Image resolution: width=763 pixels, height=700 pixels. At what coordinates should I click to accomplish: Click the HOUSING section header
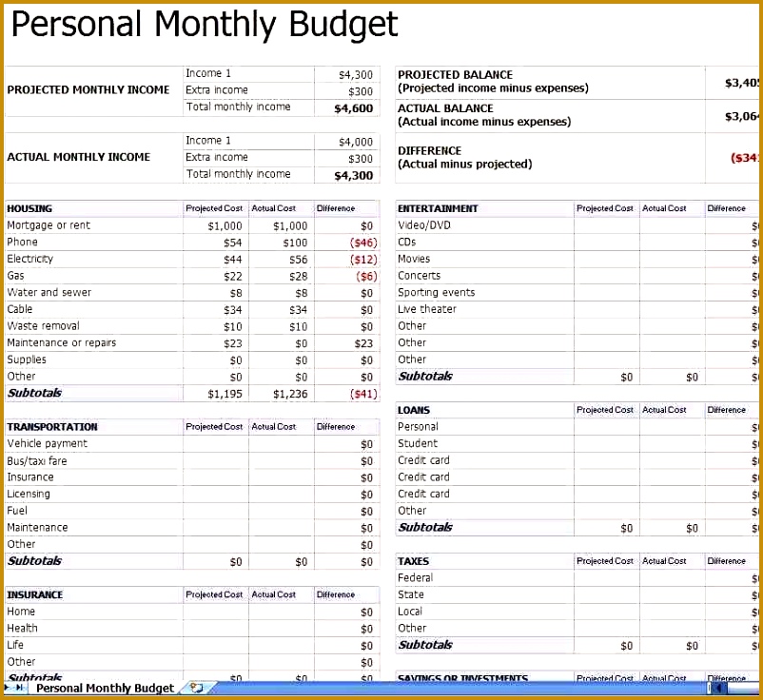pos(29,208)
